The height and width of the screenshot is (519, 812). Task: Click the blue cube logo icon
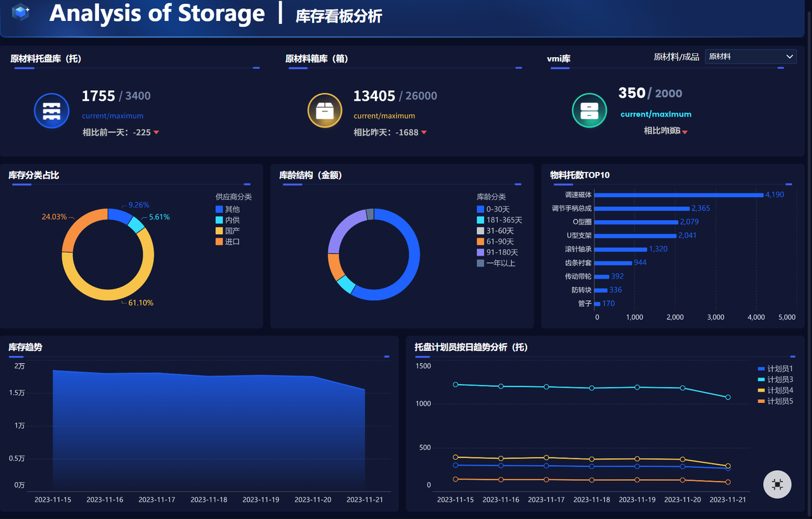point(21,12)
